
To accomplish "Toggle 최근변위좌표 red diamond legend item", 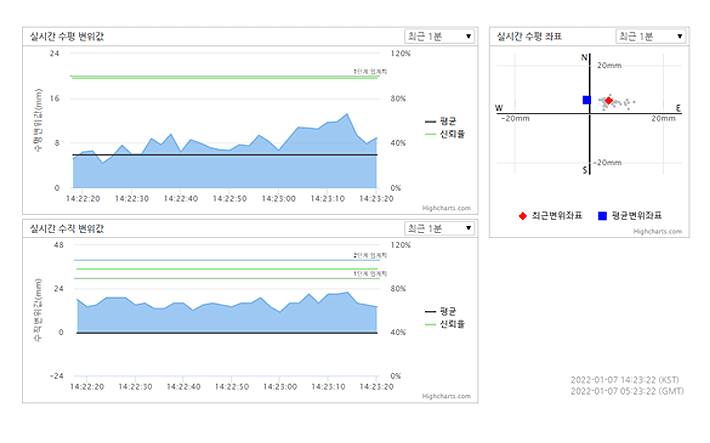I will pos(550,216).
